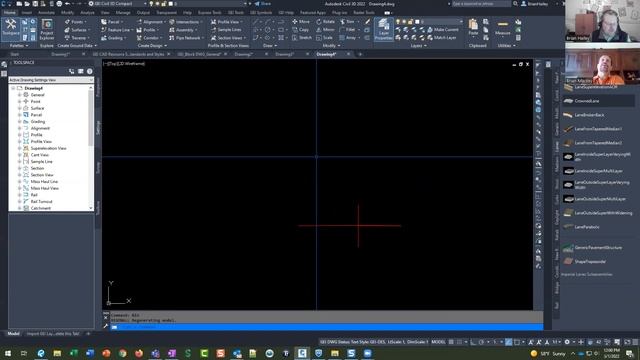Screen dimensions: 640x360
Task: Choose the Stretch modify tool
Action: click(302, 38)
